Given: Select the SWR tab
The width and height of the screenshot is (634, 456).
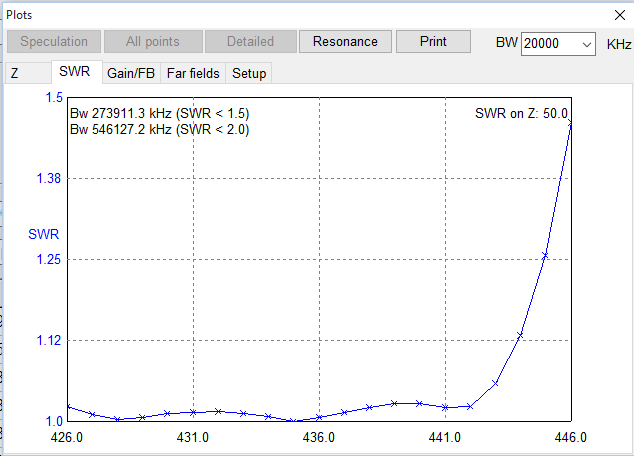Looking at the screenshot, I should (76, 72).
